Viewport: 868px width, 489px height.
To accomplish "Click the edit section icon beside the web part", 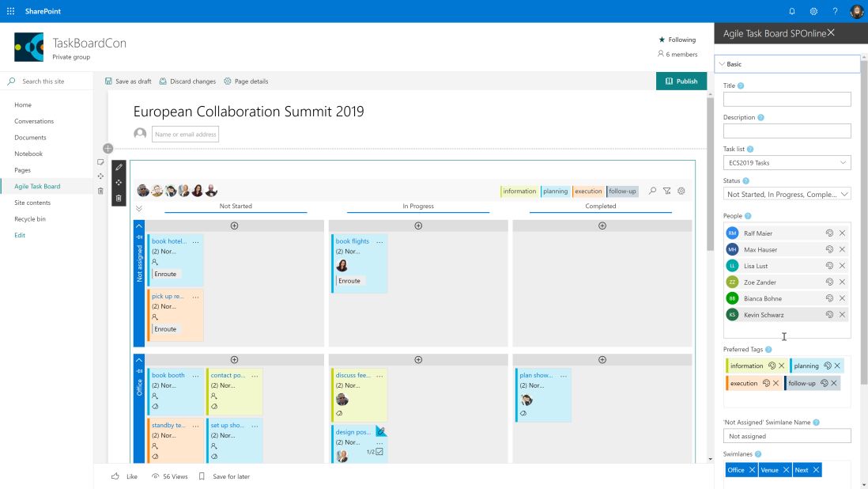I will [x=100, y=162].
